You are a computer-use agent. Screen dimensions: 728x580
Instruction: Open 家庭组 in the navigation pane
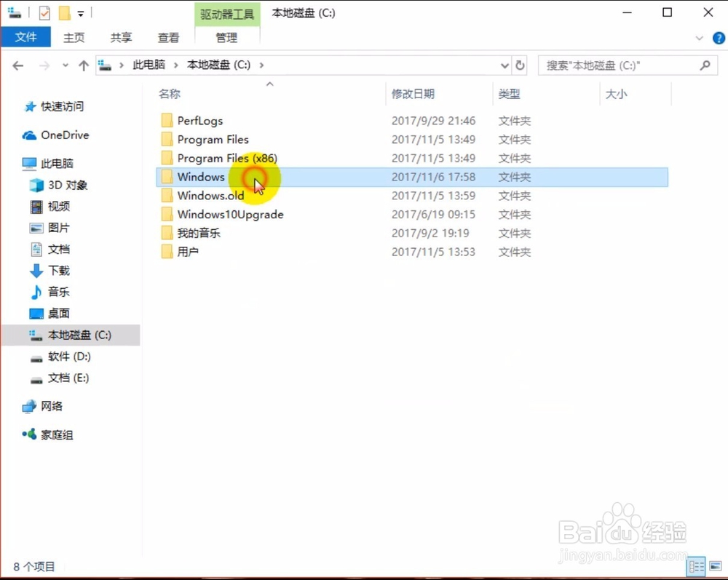56,434
